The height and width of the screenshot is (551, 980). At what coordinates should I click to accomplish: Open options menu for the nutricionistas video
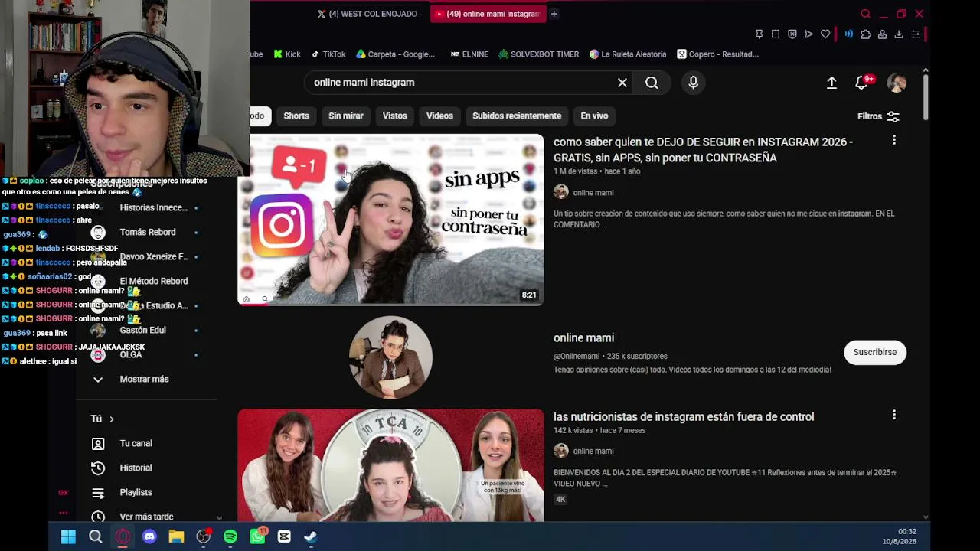coord(893,415)
